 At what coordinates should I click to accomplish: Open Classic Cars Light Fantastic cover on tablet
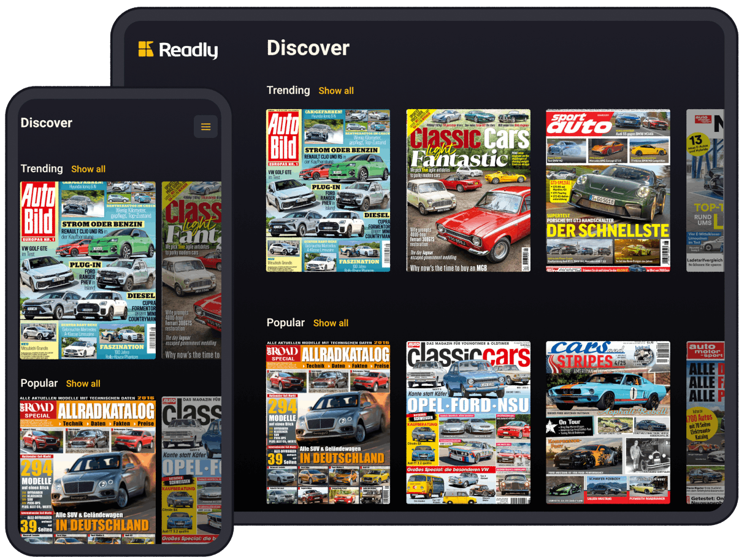click(x=469, y=190)
